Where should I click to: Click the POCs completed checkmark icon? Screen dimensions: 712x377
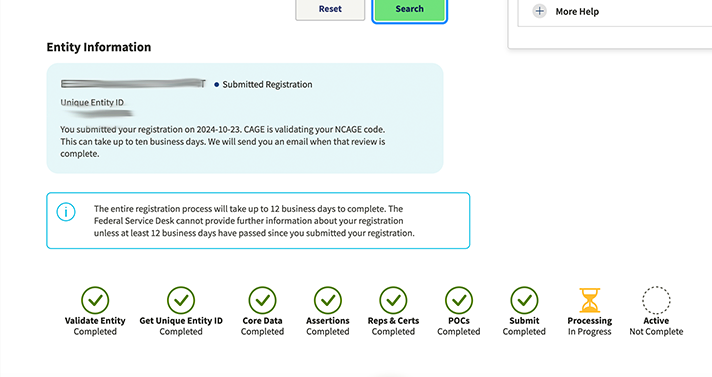(459, 300)
